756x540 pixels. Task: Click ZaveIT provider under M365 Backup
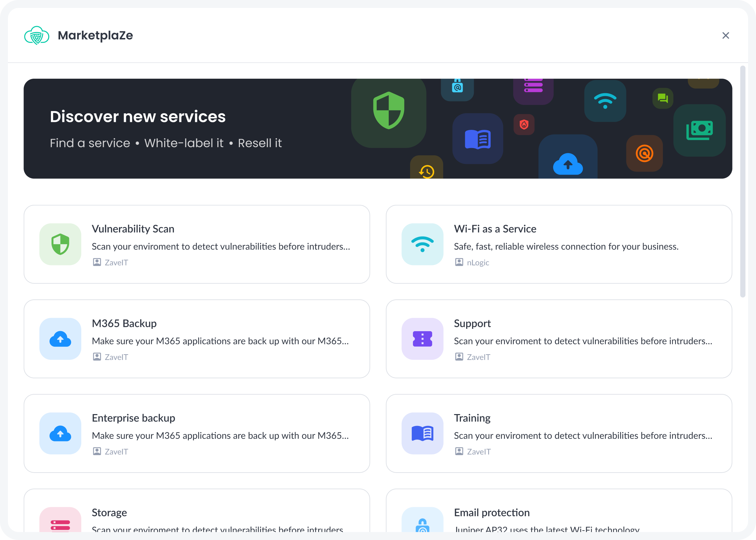[116, 357]
